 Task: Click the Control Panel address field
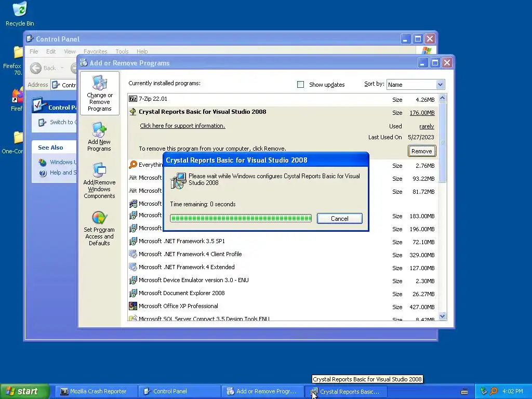click(x=64, y=85)
